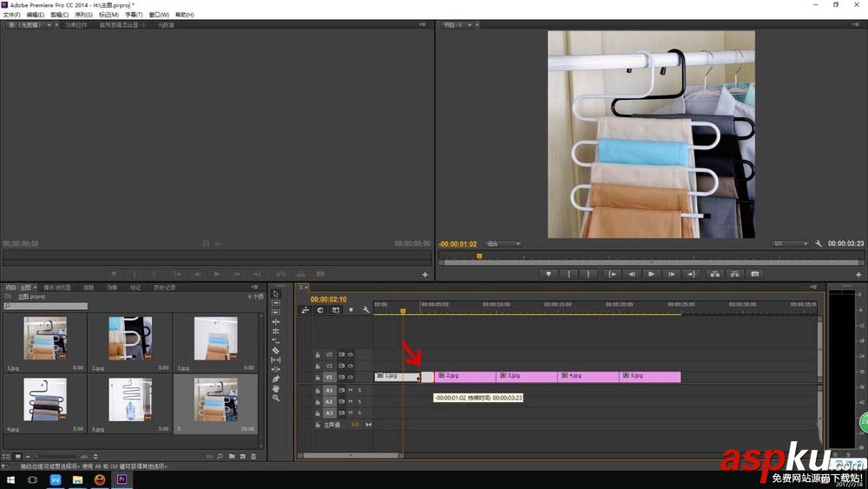Open the zoom level fit dropdown
The width and height of the screenshot is (868, 489).
pos(503,244)
